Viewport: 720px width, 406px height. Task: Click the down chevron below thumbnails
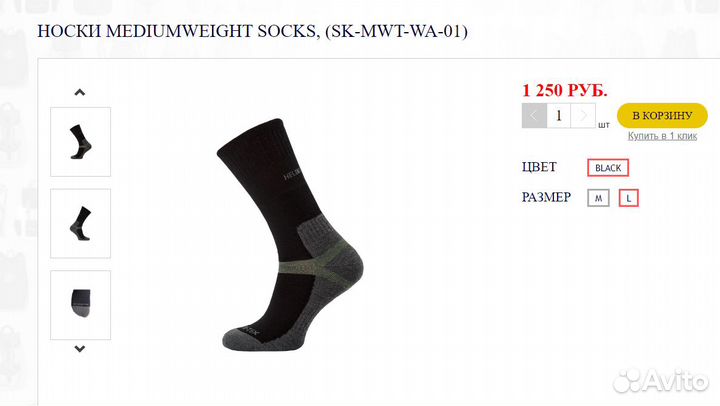coord(79,349)
